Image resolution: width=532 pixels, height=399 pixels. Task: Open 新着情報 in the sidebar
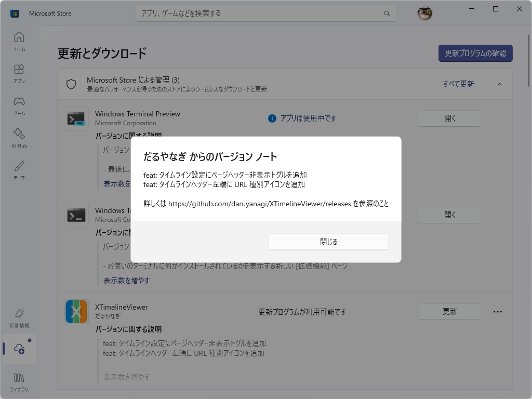(19, 318)
